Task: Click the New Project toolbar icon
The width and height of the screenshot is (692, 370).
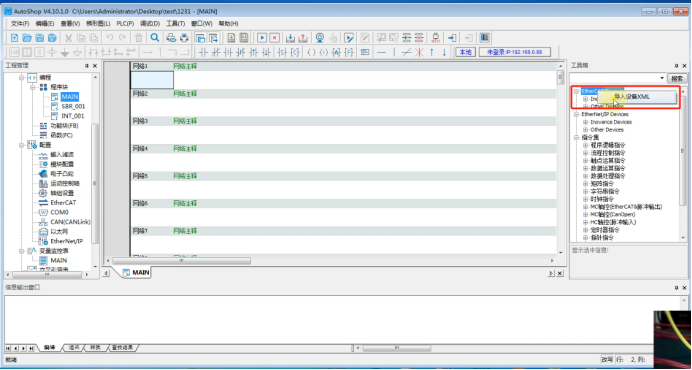Action: pos(14,38)
